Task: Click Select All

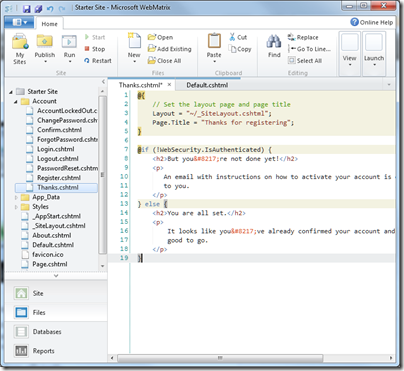Action: (x=305, y=61)
